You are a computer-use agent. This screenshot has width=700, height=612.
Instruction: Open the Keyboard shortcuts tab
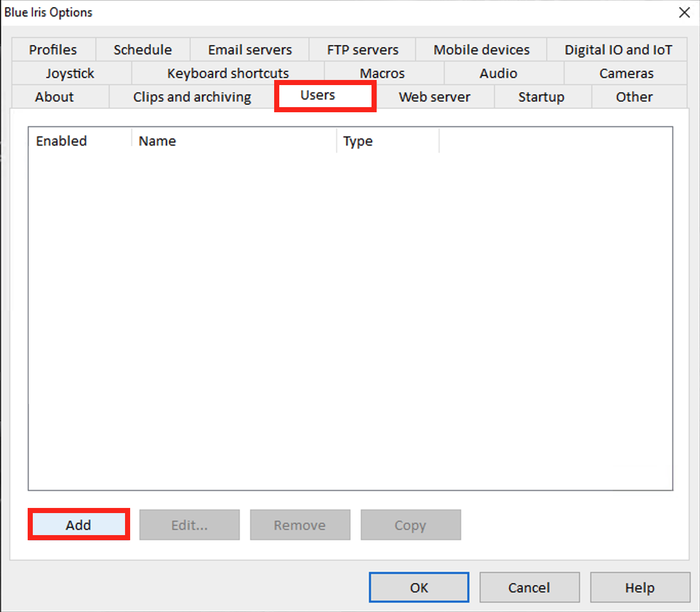tap(228, 73)
